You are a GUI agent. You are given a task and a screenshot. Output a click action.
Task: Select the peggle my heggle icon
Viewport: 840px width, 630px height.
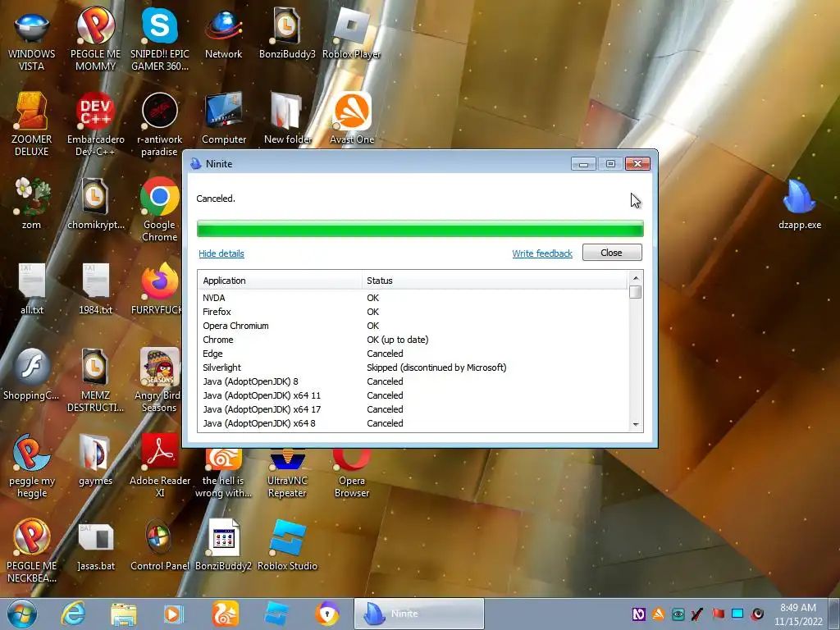tap(32, 465)
